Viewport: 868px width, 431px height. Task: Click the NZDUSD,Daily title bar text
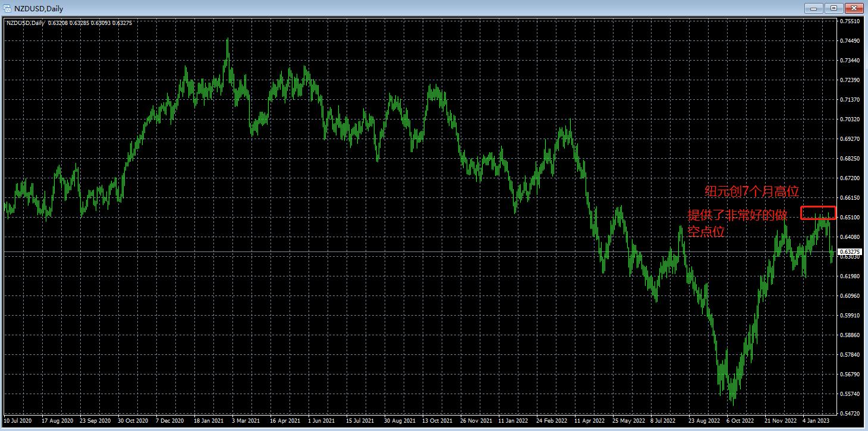[x=39, y=9]
